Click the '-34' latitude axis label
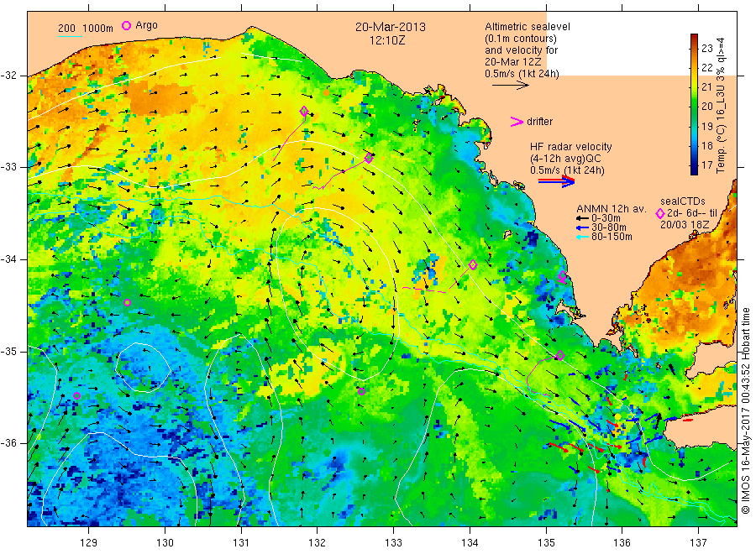756x554 pixels. 8,259
